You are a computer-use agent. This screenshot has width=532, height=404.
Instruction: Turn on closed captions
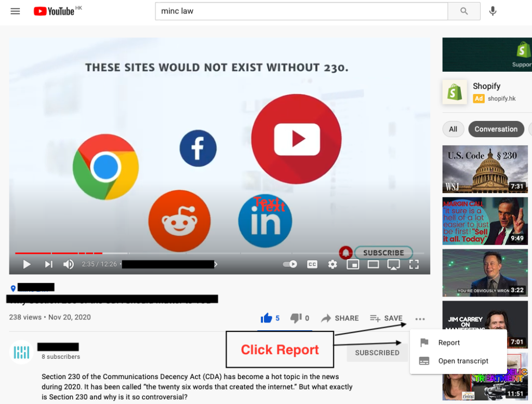click(312, 264)
